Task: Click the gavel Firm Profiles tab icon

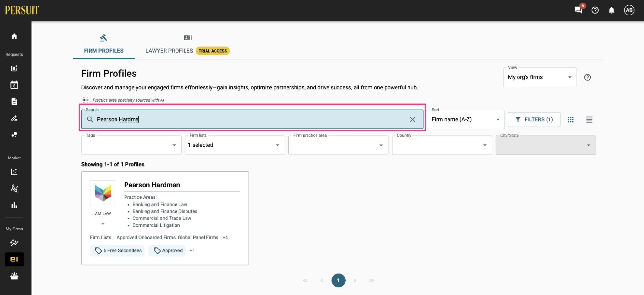Action: tap(104, 38)
